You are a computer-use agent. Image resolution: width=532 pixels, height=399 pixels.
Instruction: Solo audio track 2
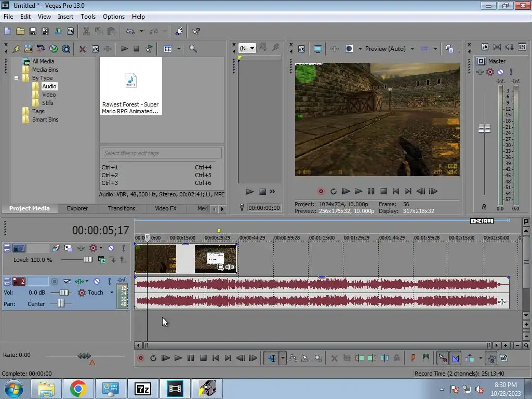(x=109, y=281)
